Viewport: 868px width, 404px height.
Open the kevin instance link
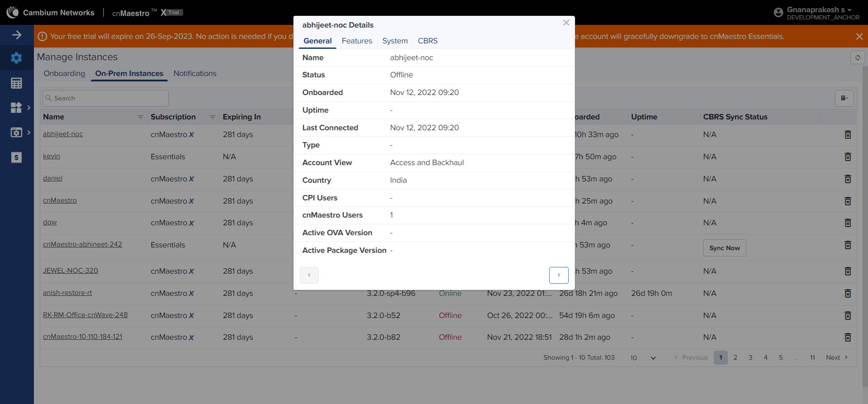pos(52,156)
